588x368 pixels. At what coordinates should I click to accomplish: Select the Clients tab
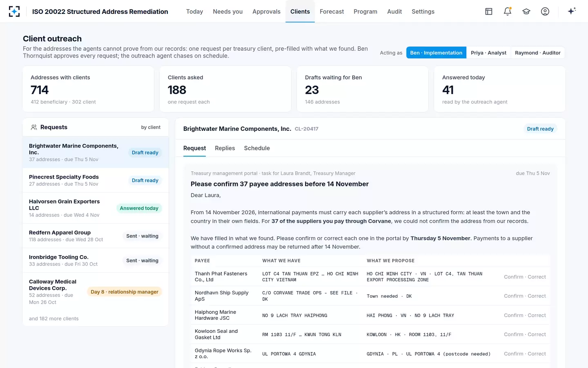[x=300, y=11]
